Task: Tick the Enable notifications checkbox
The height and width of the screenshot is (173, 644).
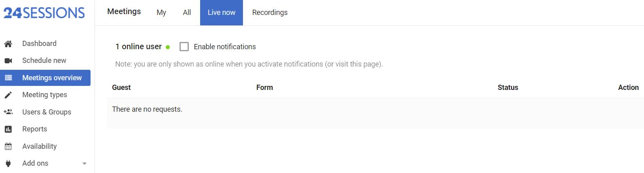Action: (x=184, y=47)
